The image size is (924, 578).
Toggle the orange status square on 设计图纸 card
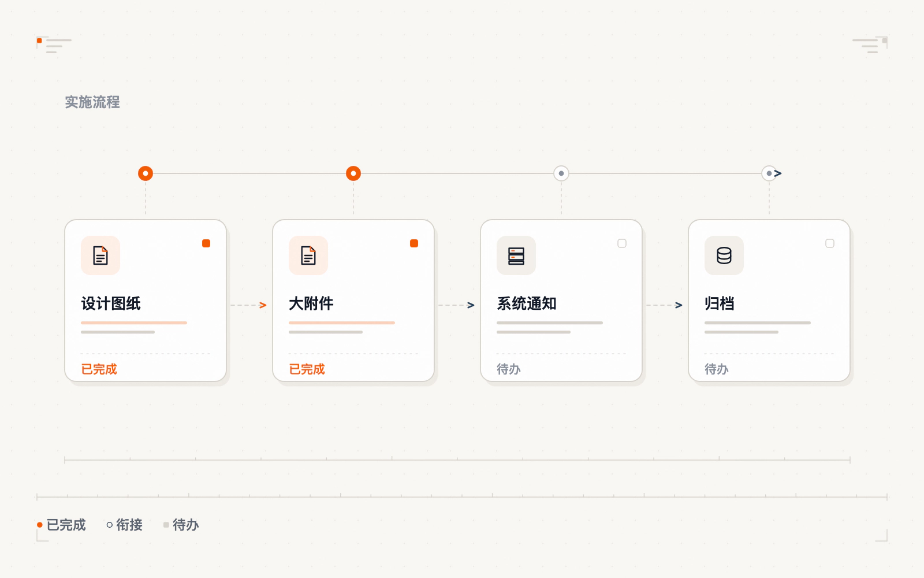pyautogui.click(x=206, y=243)
